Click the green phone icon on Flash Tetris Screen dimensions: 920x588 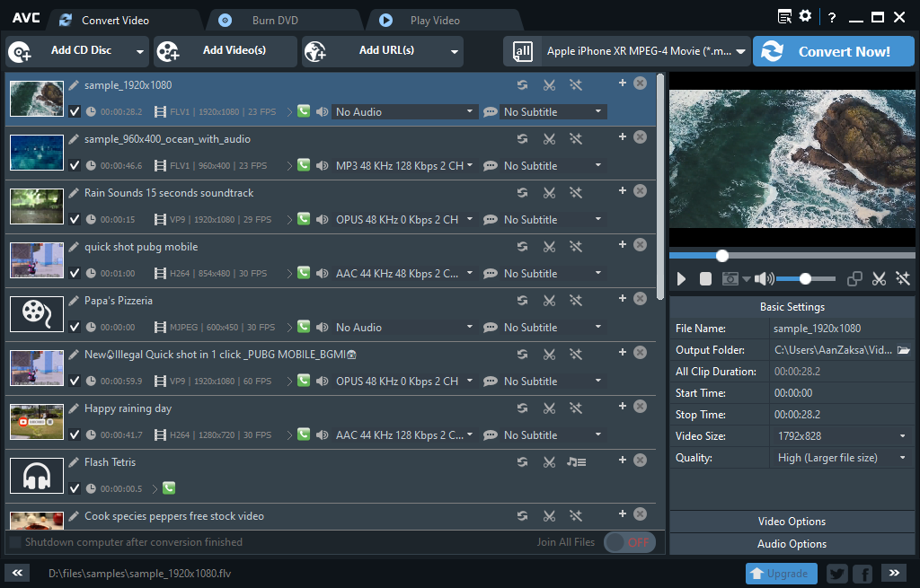169,487
